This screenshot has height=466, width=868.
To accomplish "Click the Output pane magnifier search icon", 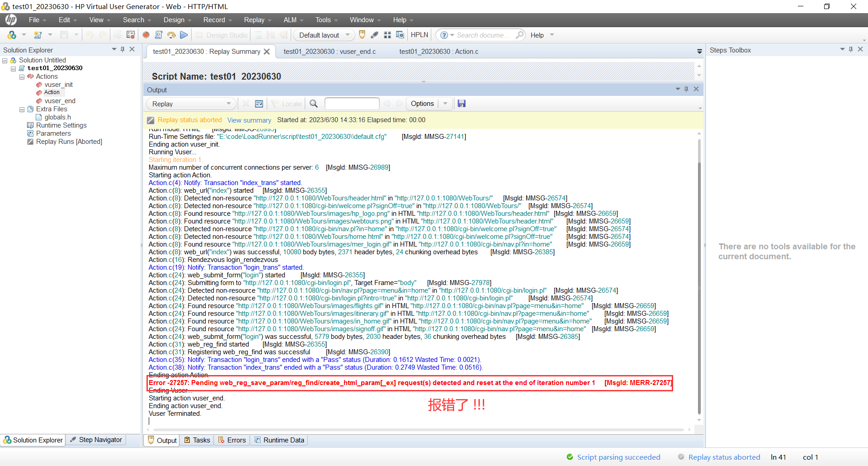I will (314, 104).
